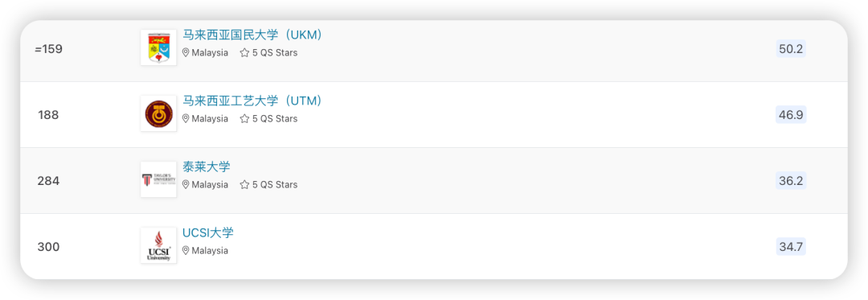The image size is (868, 300).
Task: Click the =159 rank number
Action: 48,49
